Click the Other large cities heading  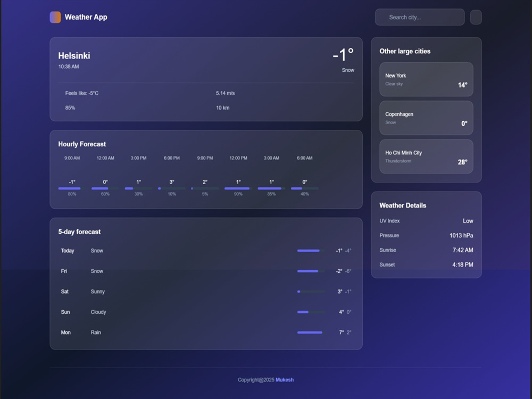point(405,51)
